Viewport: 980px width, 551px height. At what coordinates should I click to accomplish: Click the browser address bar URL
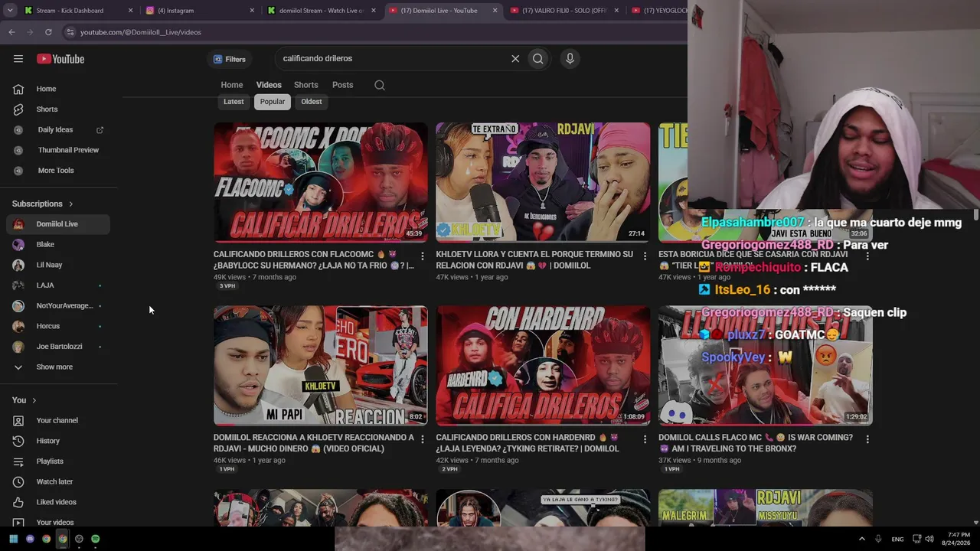[141, 32]
